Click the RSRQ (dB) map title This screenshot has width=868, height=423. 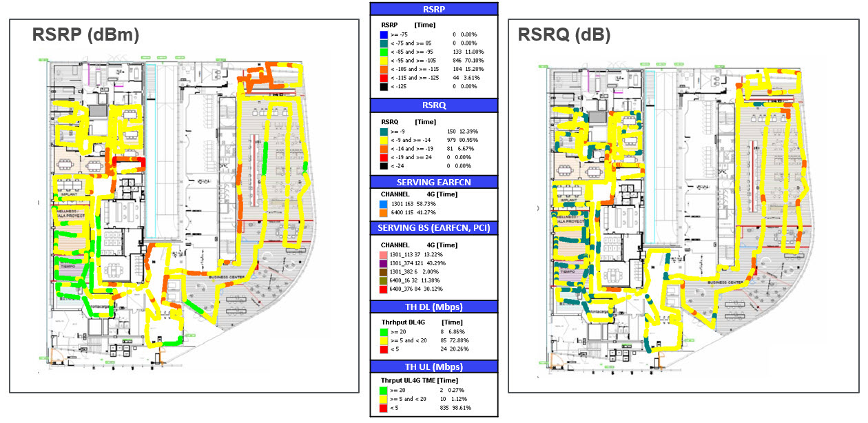[564, 35]
